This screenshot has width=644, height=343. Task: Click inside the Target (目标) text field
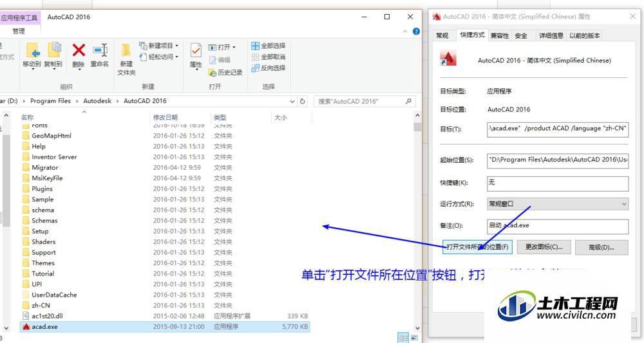(x=558, y=129)
